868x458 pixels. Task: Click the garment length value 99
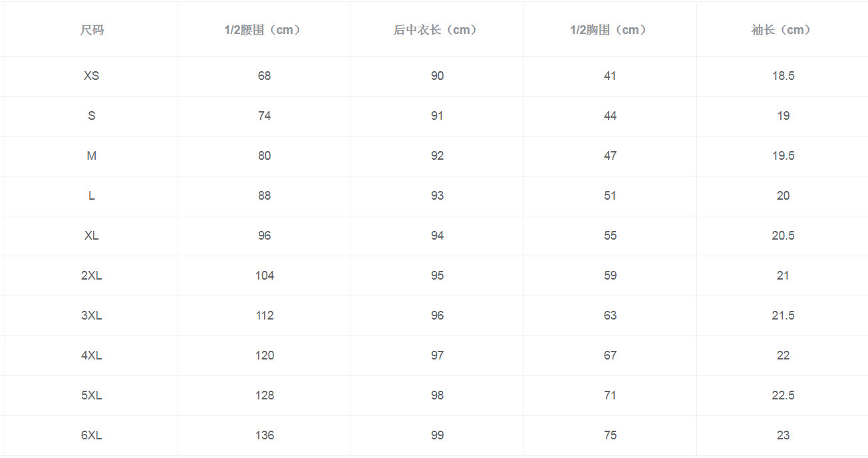437,435
